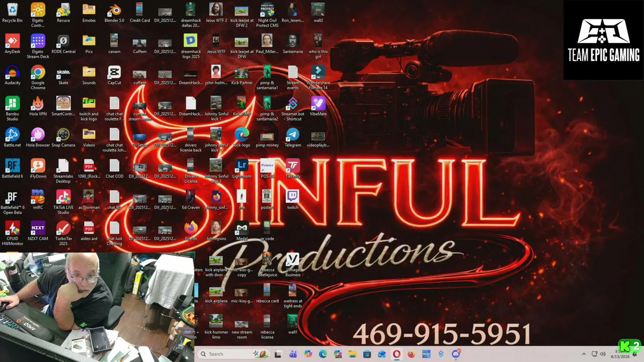Switch to Opera in the taskbar
644x362 pixels.
coord(396,354)
